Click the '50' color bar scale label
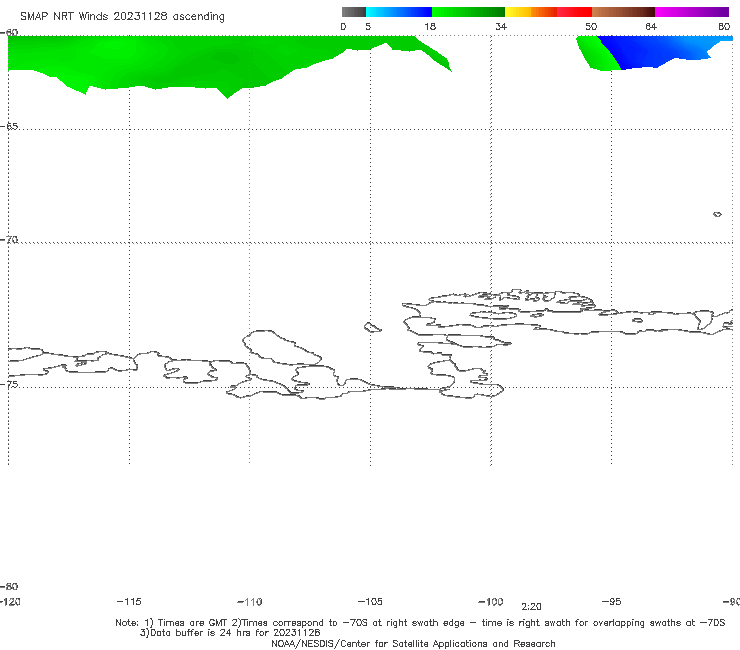Screen dimensions: 740x650 pyautogui.click(x=591, y=26)
